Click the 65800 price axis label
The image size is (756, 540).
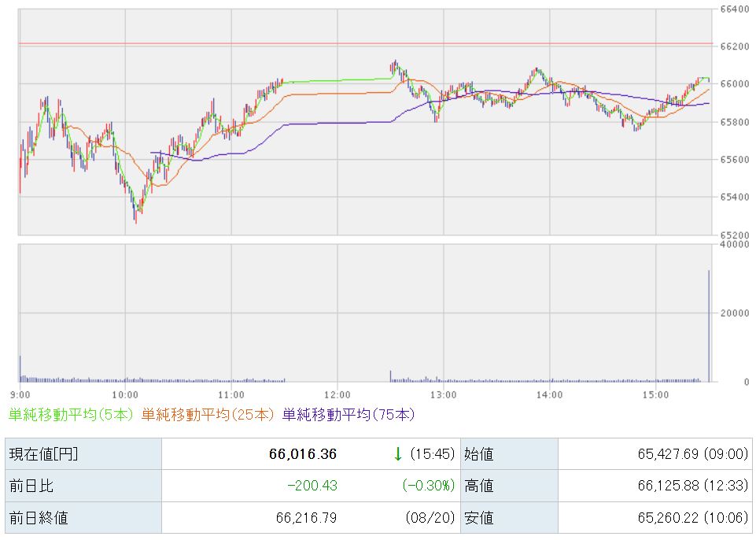point(735,123)
